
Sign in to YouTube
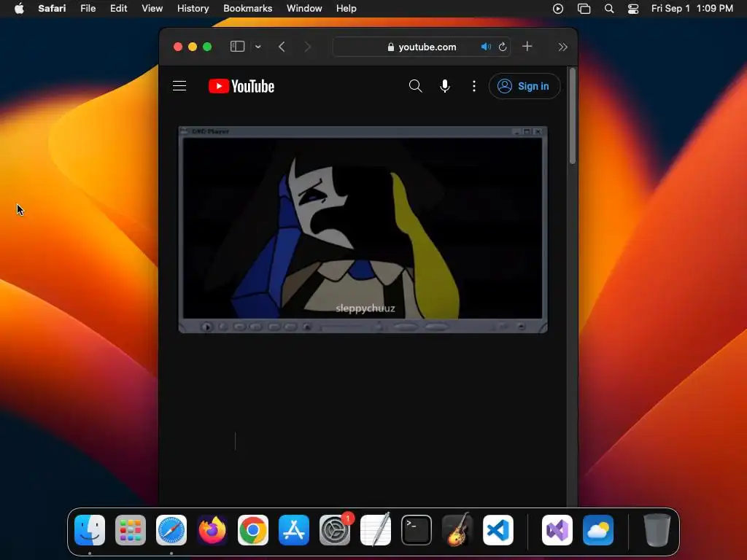525,86
